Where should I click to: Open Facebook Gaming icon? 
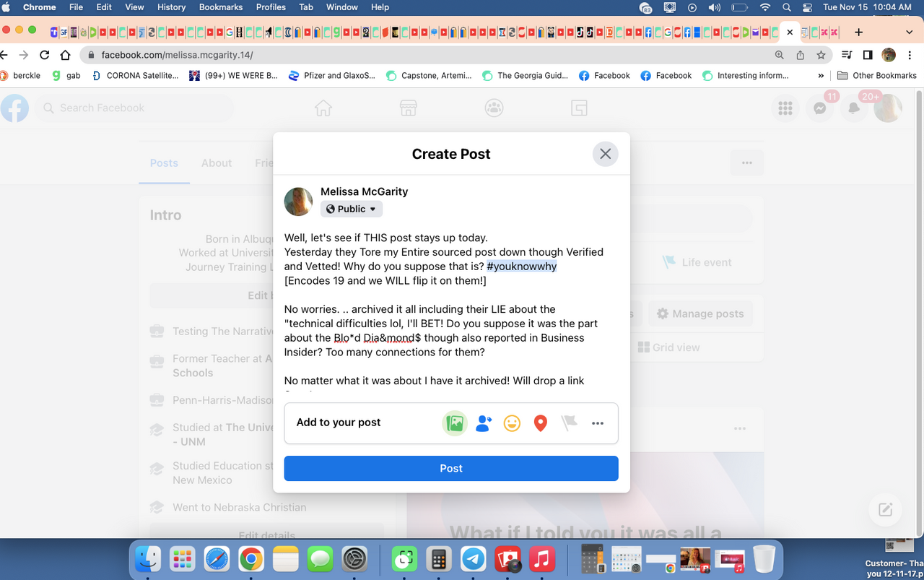tap(579, 108)
